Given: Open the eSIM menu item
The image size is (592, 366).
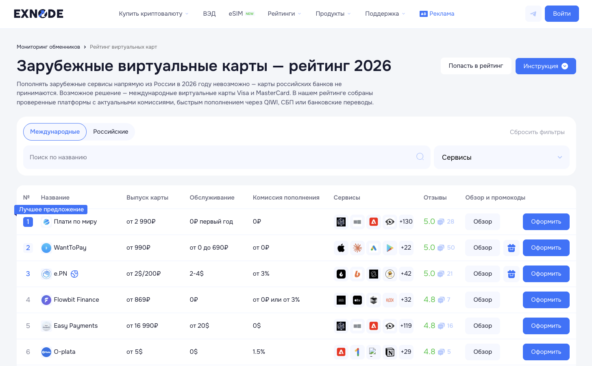Looking at the screenshot, I should pos(241,14).
